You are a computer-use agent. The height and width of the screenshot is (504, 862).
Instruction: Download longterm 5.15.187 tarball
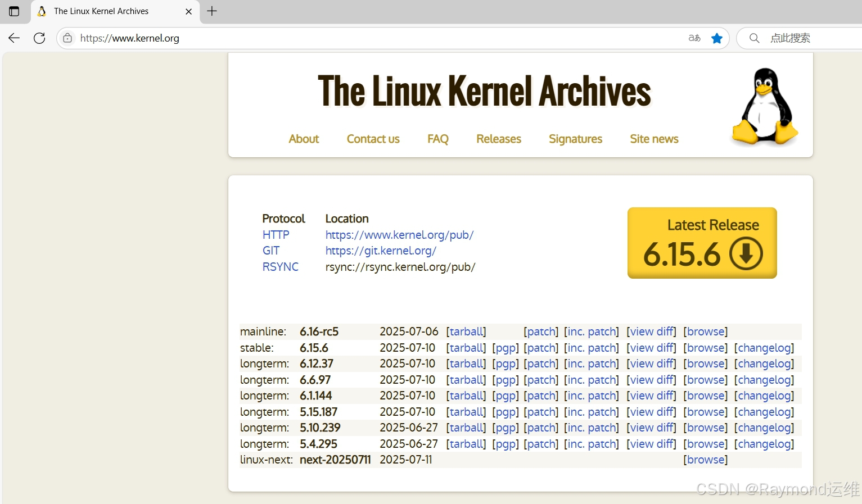click(466, 412)
